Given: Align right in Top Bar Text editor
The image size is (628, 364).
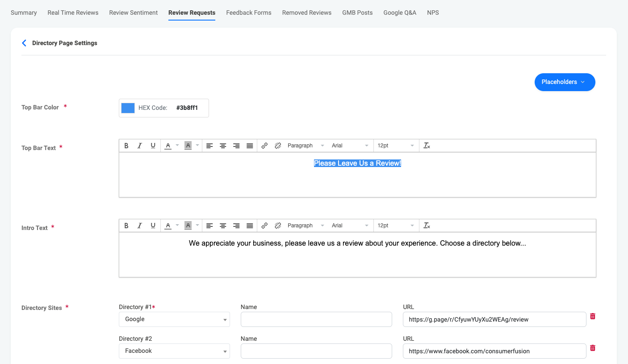Looking at the screenshot, I should click(236, 146).
